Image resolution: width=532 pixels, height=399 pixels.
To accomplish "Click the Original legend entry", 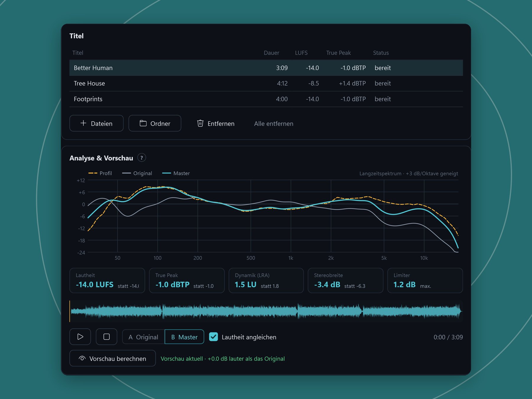I will (137, 173).
